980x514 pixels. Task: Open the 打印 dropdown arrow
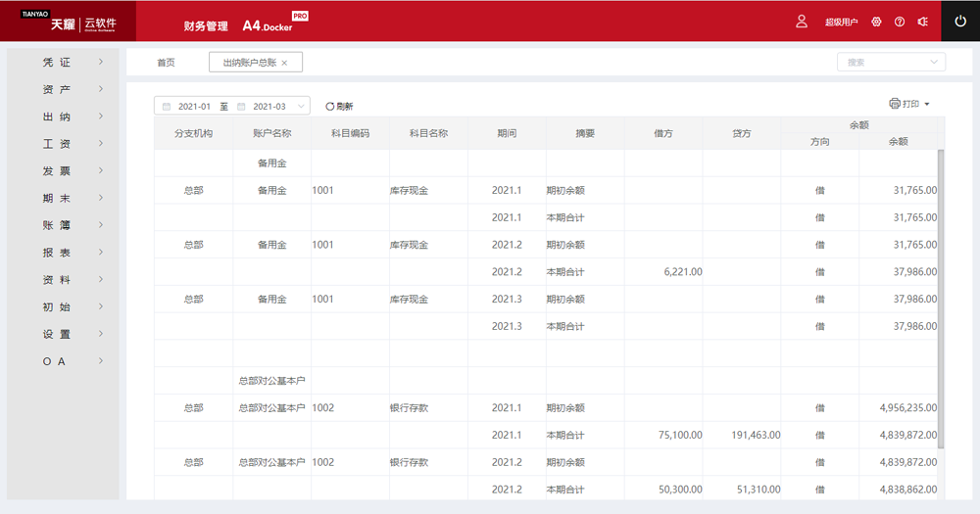tap(927, 104)
